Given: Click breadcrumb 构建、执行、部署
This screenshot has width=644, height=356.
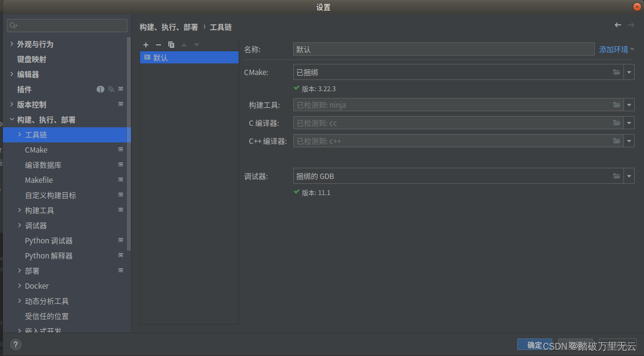Looking at the screenshot, I should tap(169, 27).
